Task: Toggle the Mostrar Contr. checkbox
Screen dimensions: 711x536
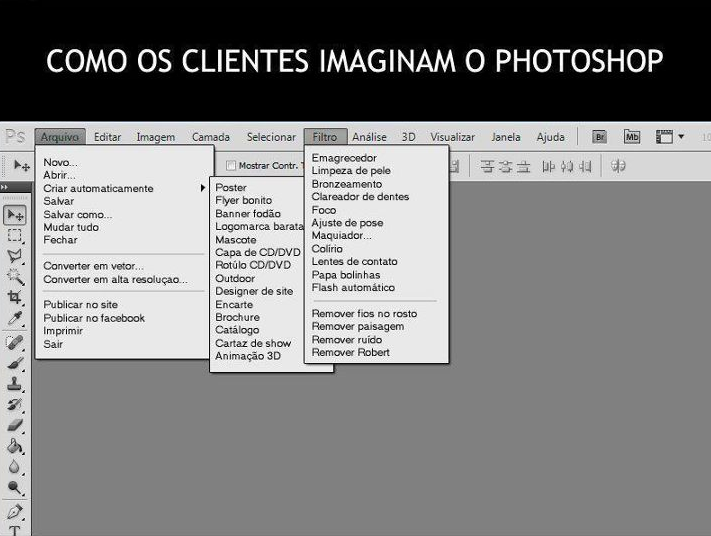Action: [231, 166]
